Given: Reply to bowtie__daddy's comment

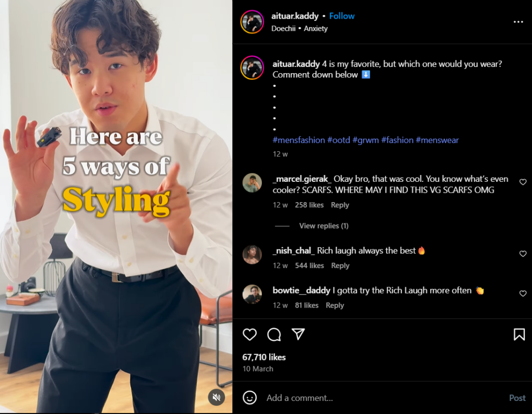Looking at the screenshot, I should point(335,305).
